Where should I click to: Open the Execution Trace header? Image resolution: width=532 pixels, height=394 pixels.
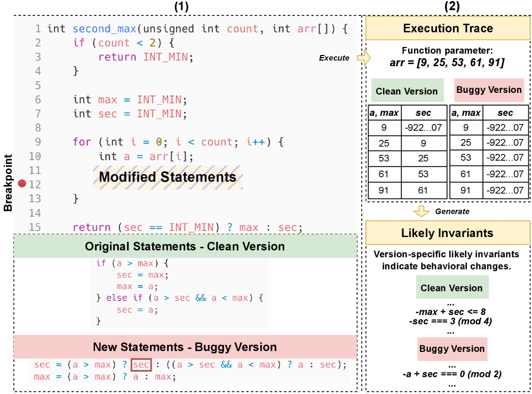(x=448, y=28)
